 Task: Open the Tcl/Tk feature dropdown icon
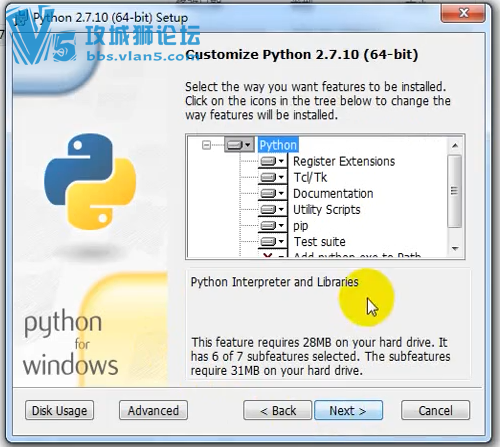coord(272,177)
